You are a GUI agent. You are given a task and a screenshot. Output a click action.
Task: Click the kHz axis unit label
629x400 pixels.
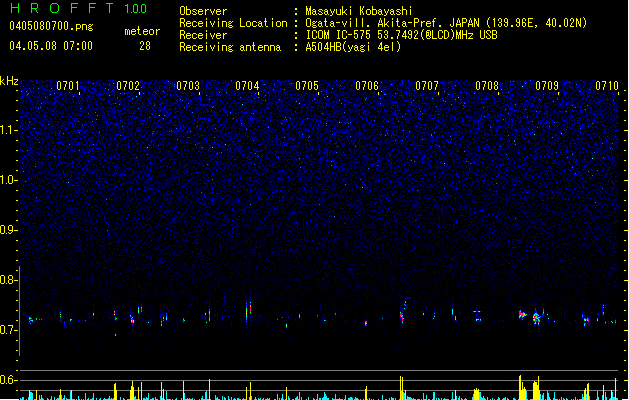[x=9, y=81]
